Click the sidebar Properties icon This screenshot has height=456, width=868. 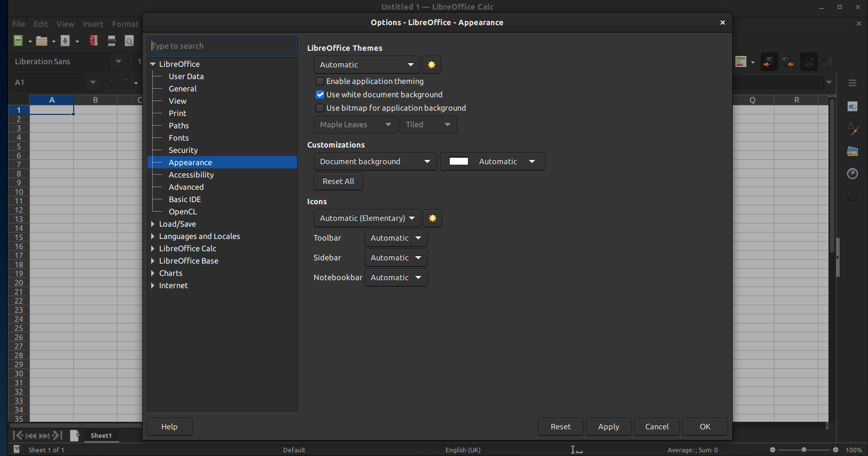pyautogui.click(x=853, y=107)
